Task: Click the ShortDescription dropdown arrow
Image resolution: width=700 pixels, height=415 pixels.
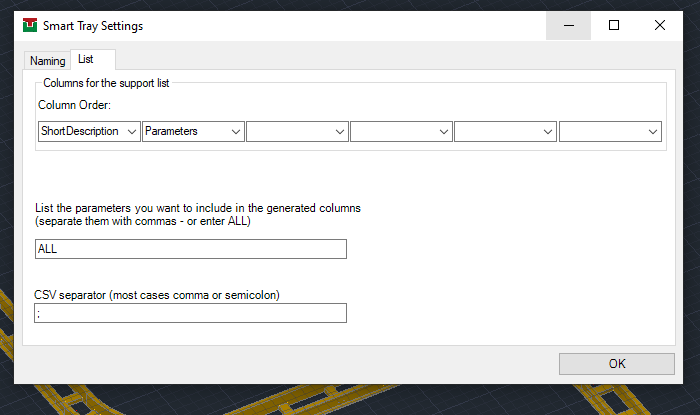Action: coord(132,132)
